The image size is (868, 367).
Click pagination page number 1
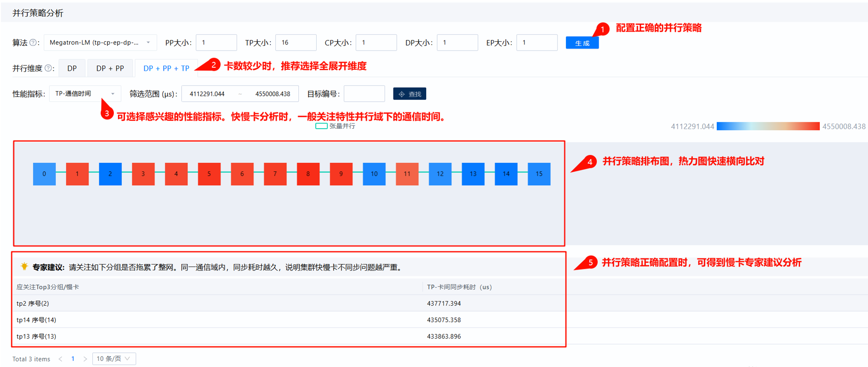tap(73, 359)
